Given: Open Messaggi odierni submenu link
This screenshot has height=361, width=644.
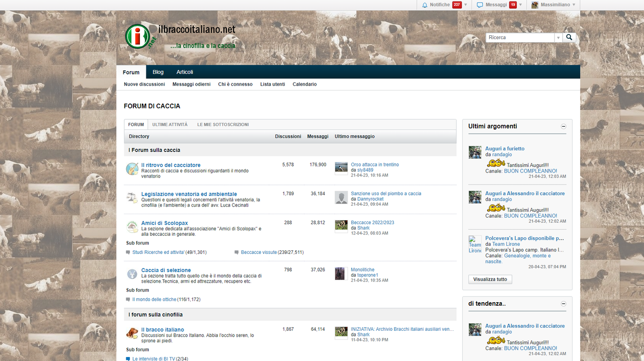Looking at the screenshot, I should (192, 84).
